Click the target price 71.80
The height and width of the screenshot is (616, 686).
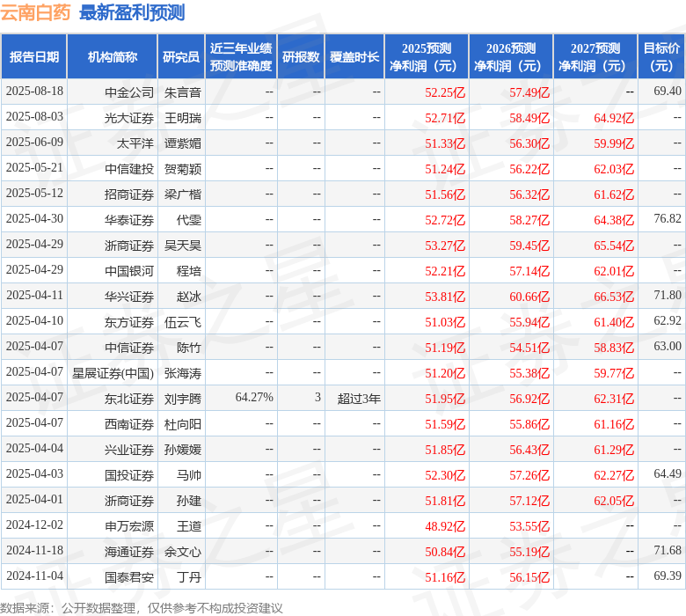point(668,295)
